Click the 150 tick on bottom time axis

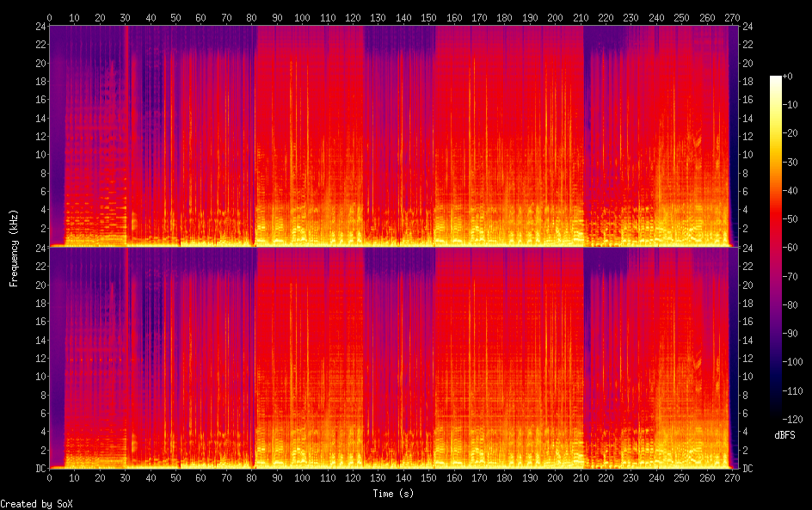tap(428, 477)
